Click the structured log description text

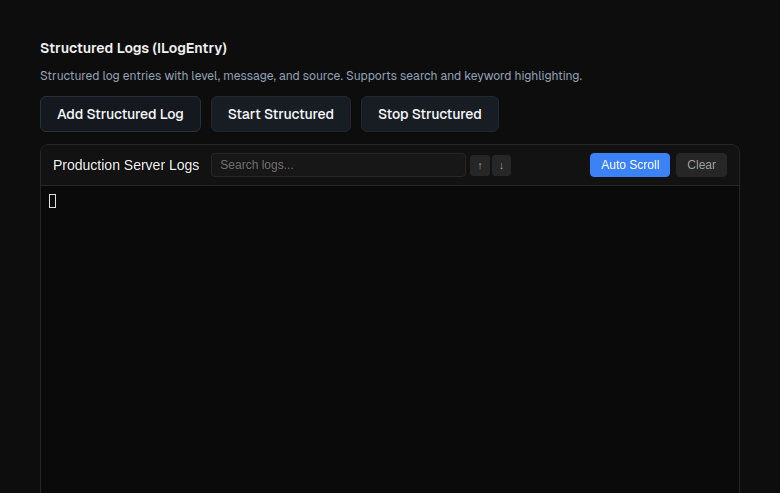(310, 76)
